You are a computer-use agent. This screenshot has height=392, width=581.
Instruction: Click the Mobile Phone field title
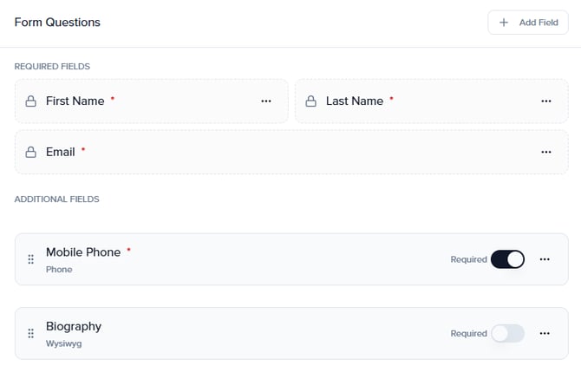[83, 252]
